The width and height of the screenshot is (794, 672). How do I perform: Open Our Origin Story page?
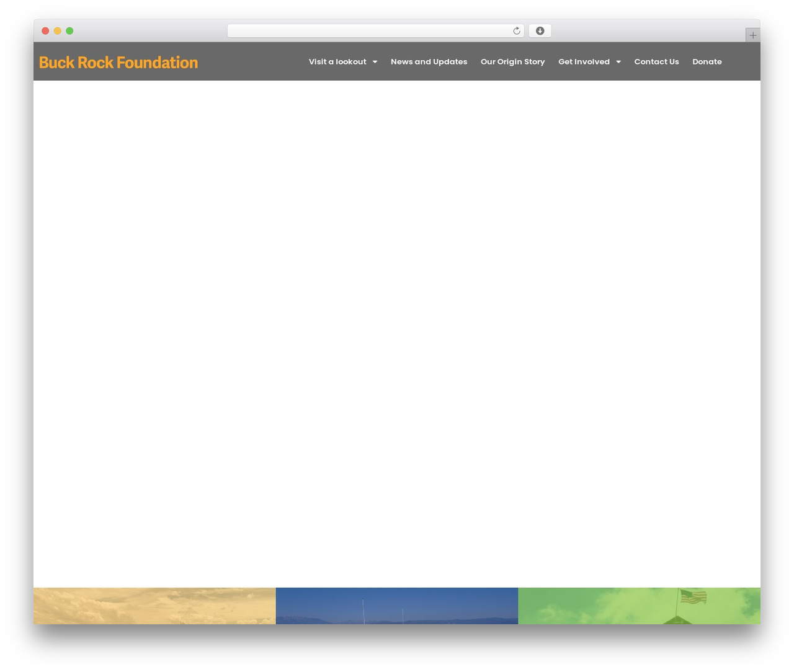(x=512, y=61)
